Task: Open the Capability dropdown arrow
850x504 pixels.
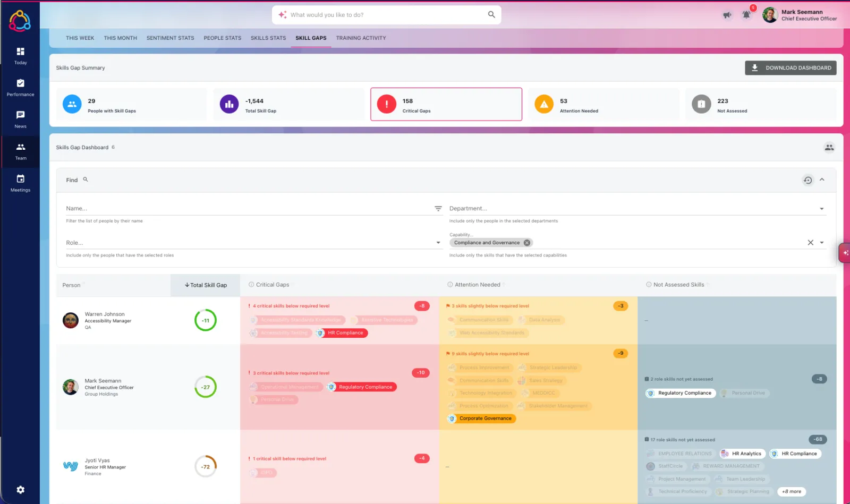Action: pyautogui.click(x=822, y=243)
